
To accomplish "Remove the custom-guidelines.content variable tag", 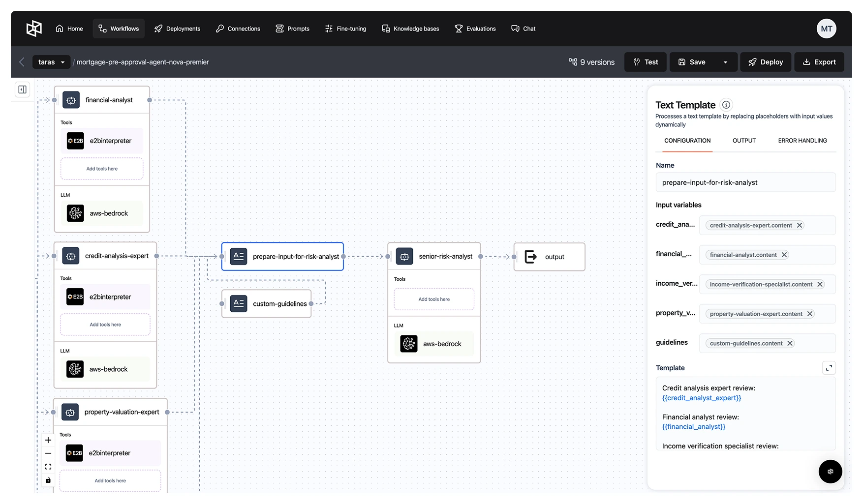I will 790,343.
